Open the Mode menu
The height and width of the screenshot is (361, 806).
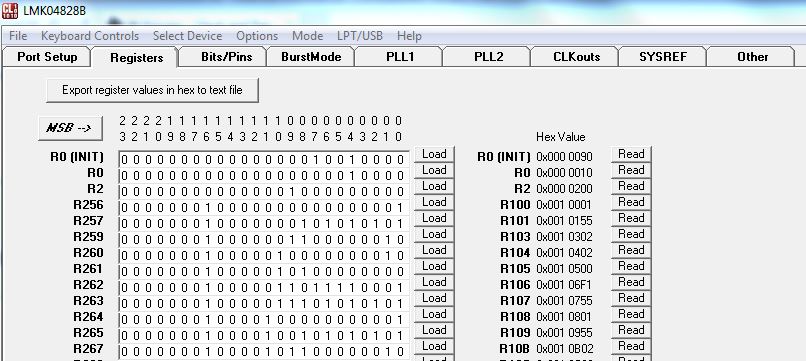(x=307, y=36)
